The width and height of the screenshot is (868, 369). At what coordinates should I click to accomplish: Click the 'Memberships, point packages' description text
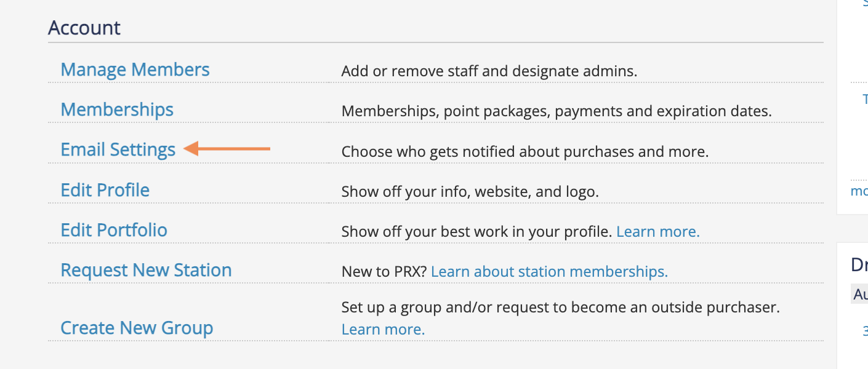coord(556,111)
